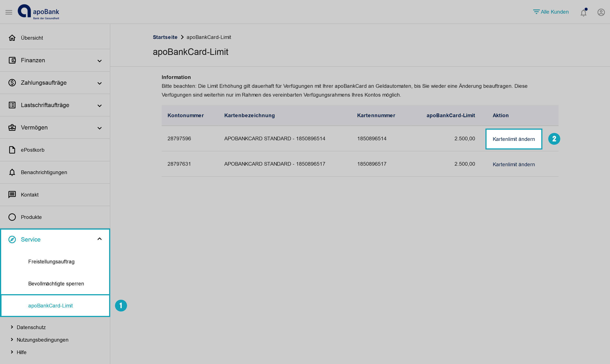This screenshot has height=364, width=610.
Task: Click the Übersicht home icon
Action: (12, 38)
